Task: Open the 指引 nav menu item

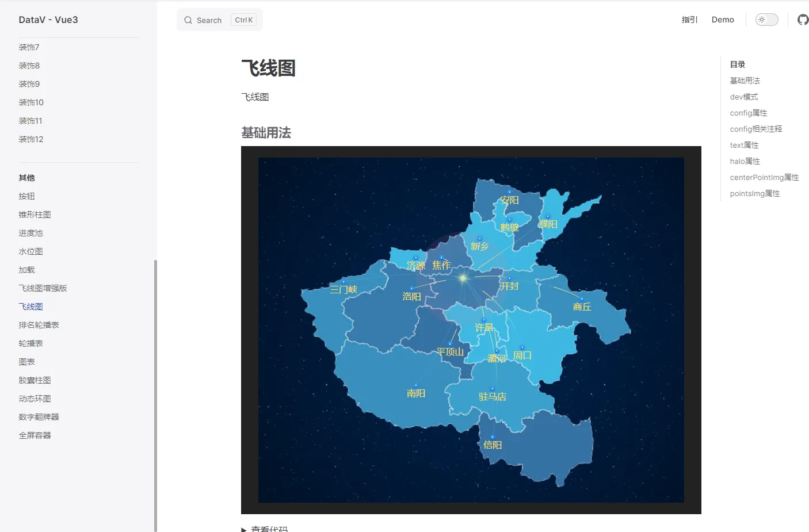Action: coord(689,20)
